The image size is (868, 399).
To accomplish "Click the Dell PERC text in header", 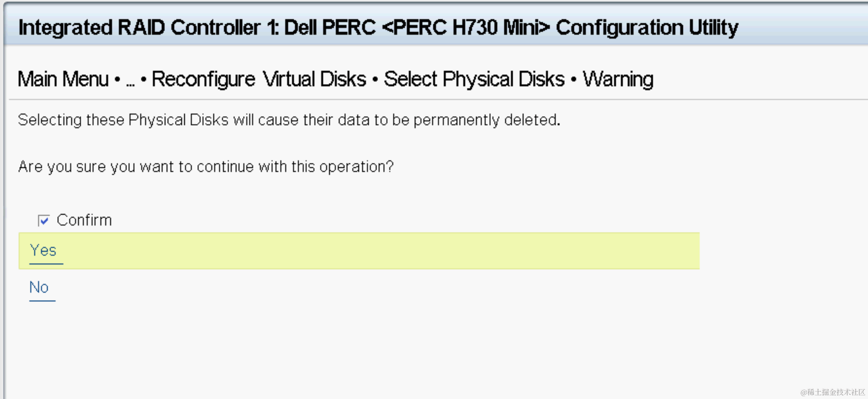I will point(330,28).
